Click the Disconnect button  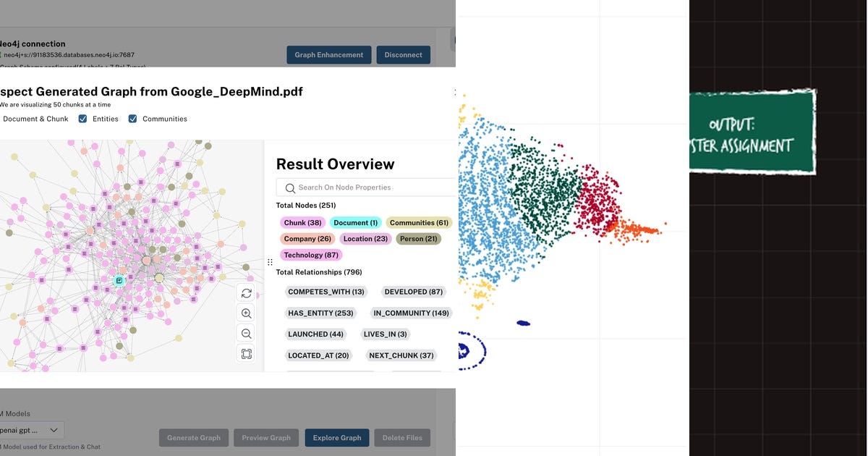pyautogui.click(x=403, y=54)
